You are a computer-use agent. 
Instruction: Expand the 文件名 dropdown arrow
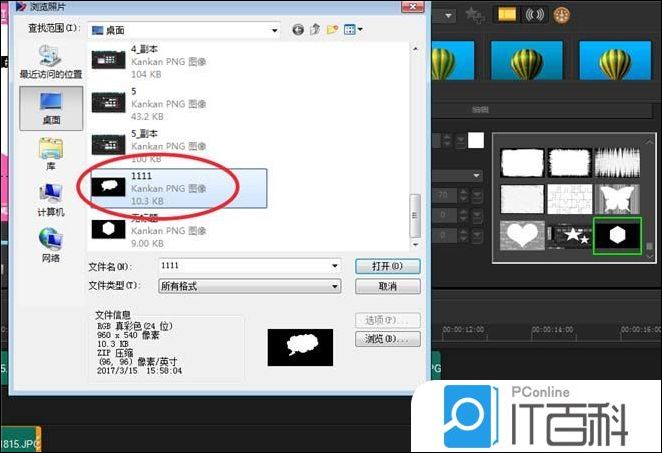(335, 266)
